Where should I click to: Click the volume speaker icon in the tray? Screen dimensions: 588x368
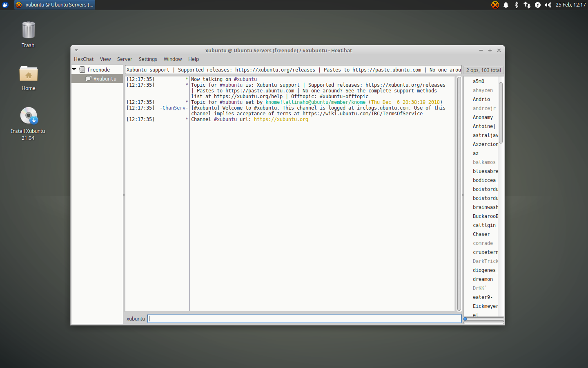pos(548,4)
